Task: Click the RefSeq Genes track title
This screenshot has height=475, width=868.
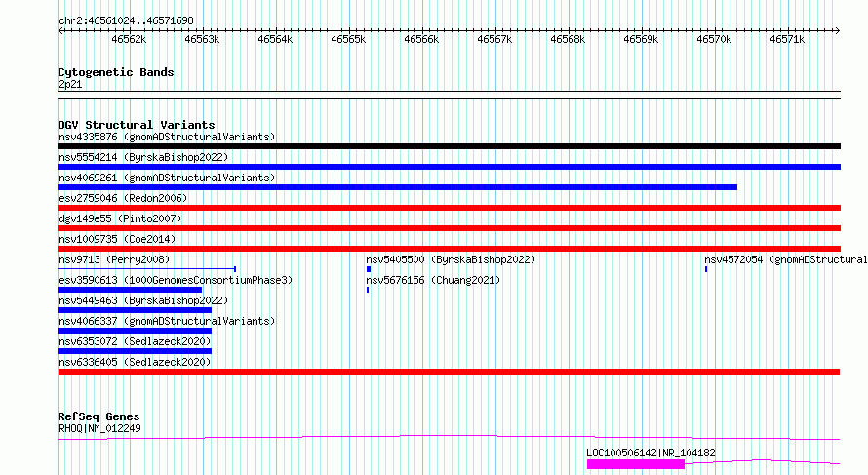Action: pos(99,416)
